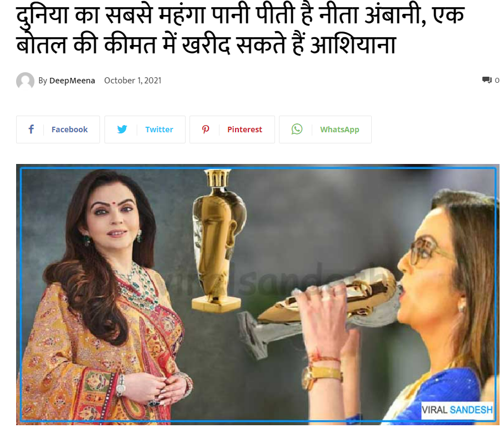Click the VIRAL SANDESH watermark badge

[457, 410]
